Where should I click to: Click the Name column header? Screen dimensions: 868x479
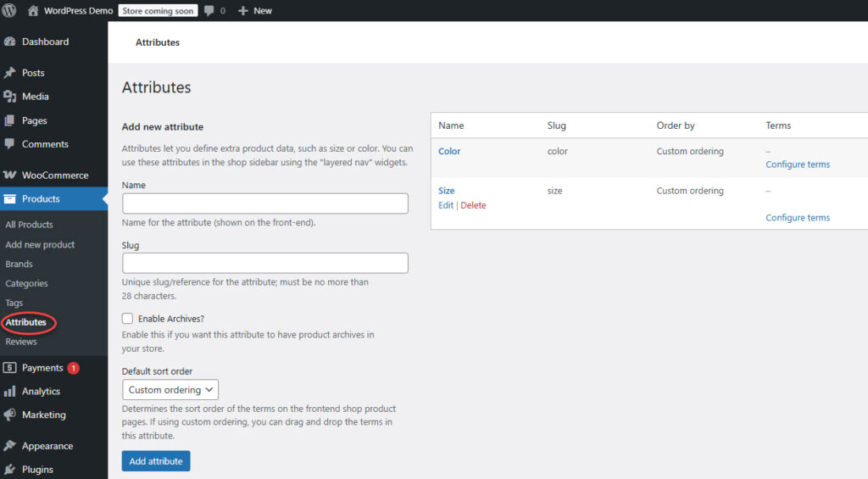click(451, 125)
